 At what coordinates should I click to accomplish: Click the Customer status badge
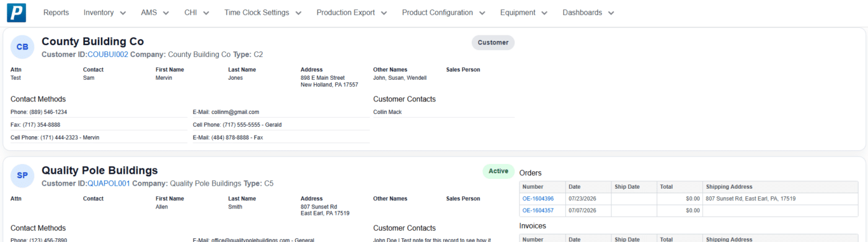493,43
